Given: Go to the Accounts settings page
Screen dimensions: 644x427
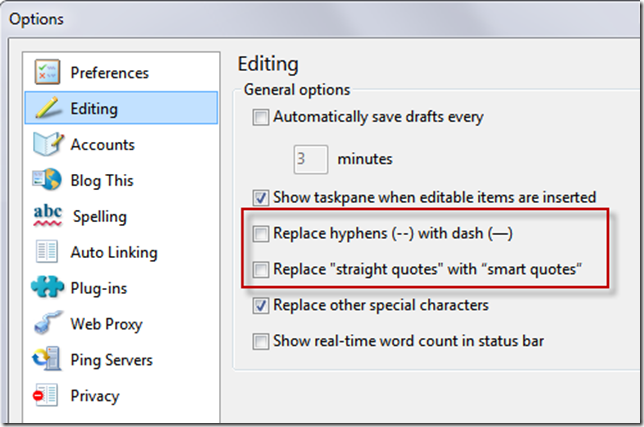Looking at the screenshot, I should pyautogui.click(x=102, y=144).
